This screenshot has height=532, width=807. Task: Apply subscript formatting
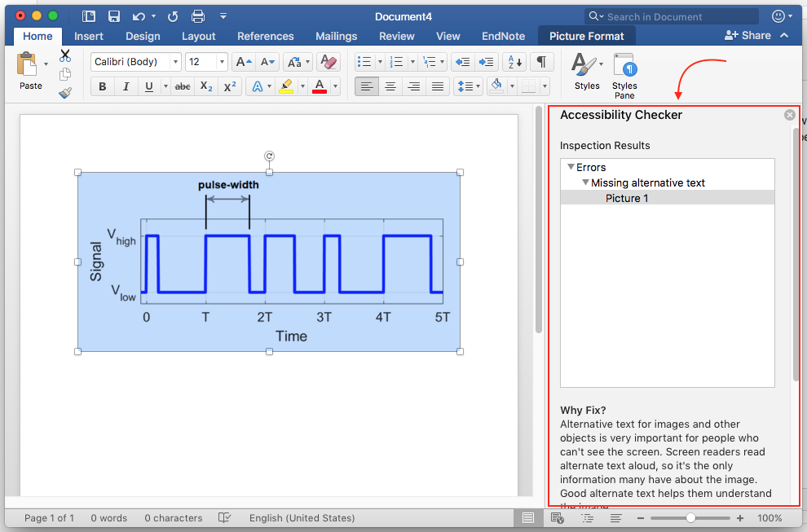(206, 86)
